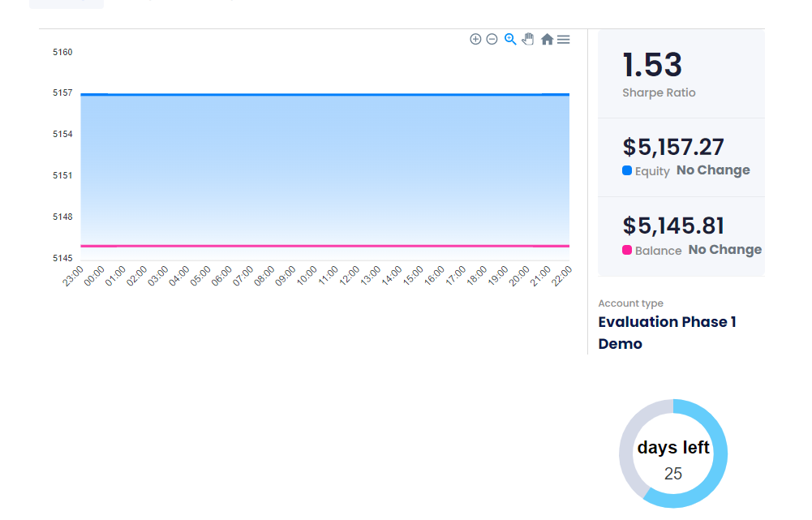Click the 5151 y-axis label

[62, 175]
